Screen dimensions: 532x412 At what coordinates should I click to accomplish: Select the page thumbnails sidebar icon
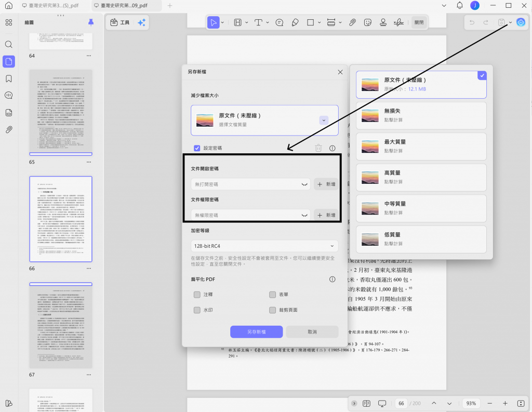tap(9, 61)
